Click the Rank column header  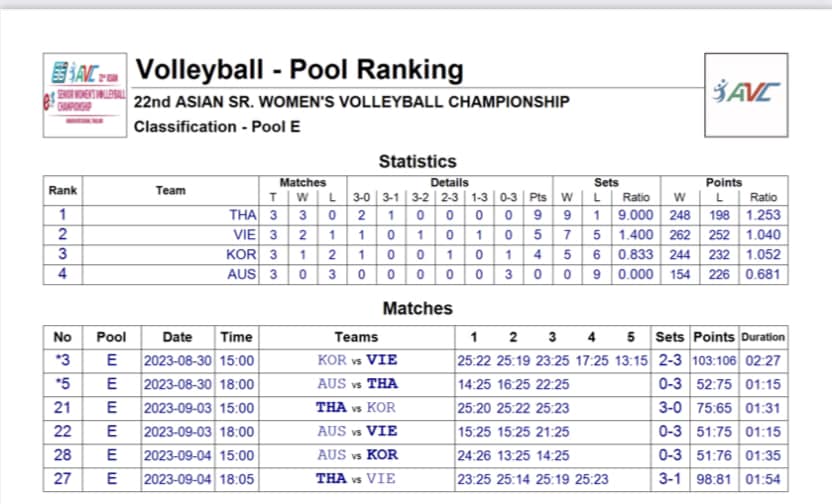63,190
